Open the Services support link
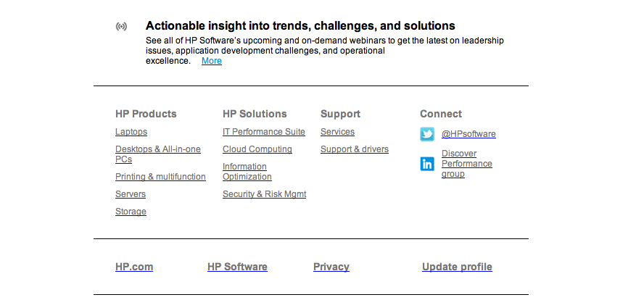The width and height of the screenshot is (644, 300). click(338, 132)
